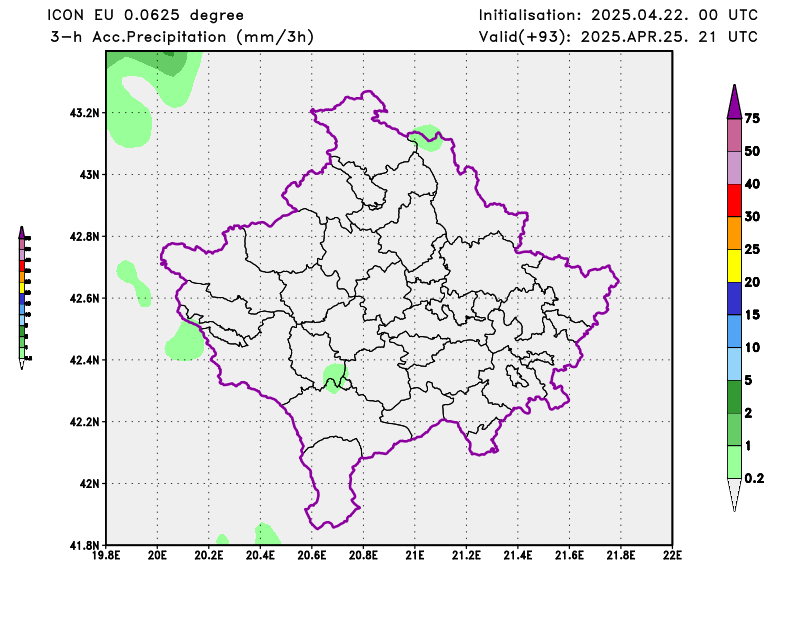
Task: Click the "Valid(+93): 2025.APR.25. 21 UTC" text
Action: pos(618,37)
